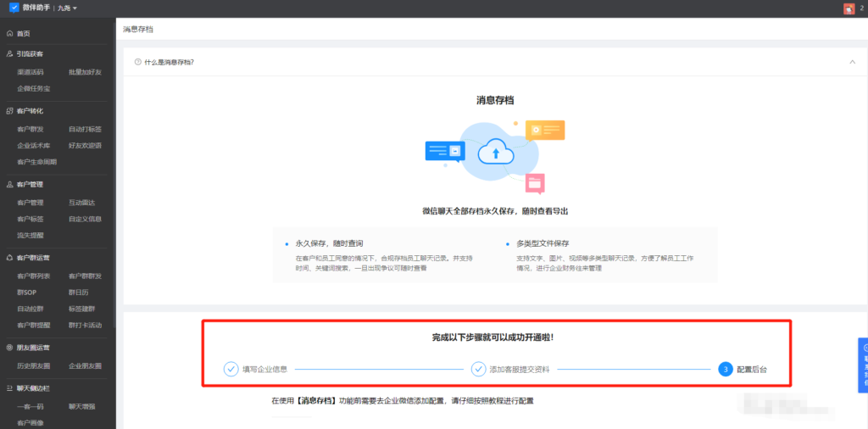
Task: Click the 消息存档 page title in the breadcrumb
Action: tap(138, 30)
